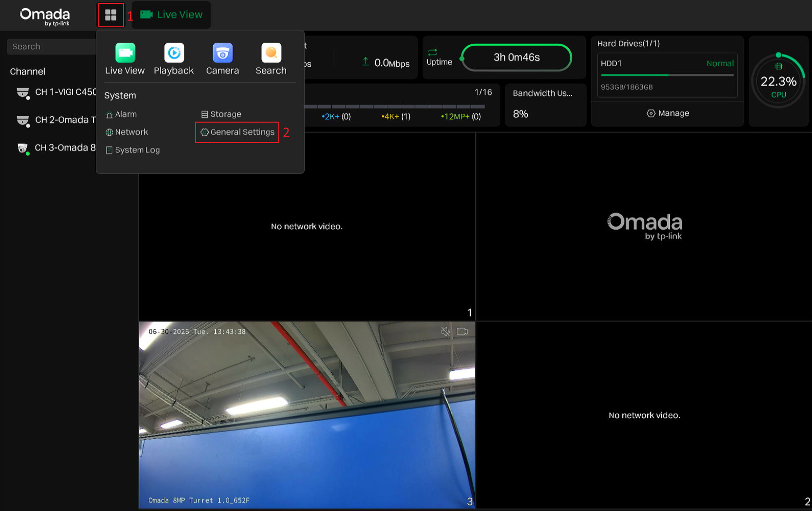Click the channel Search input field
812x511 pixels.
tap(52, 46)
